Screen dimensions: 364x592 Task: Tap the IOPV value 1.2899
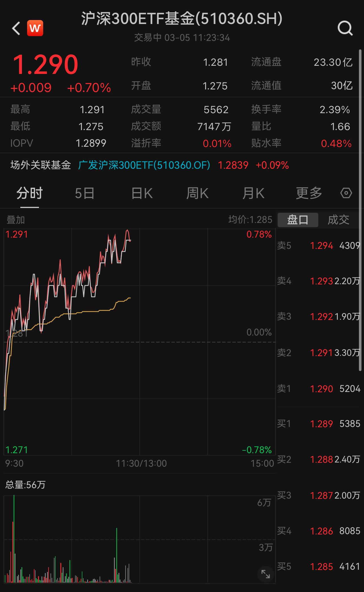[x=91, y=143]
